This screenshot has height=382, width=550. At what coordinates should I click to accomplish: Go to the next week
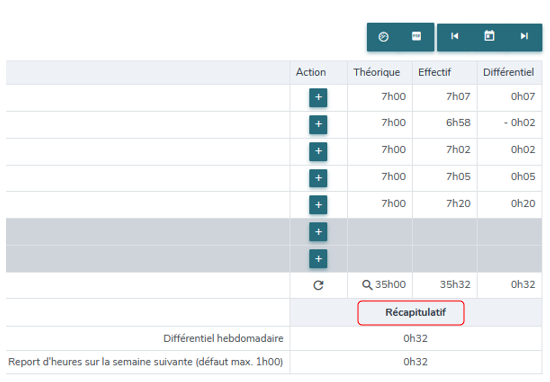pos(524,36)
